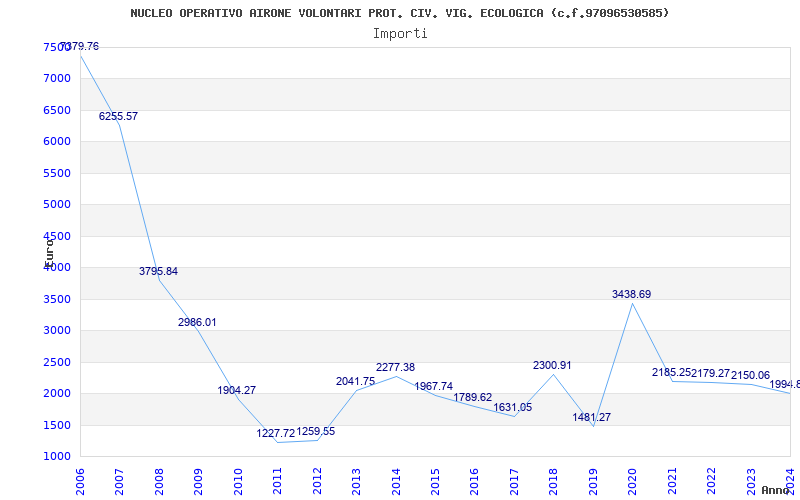Click the 3795.84 data point label

158,272
